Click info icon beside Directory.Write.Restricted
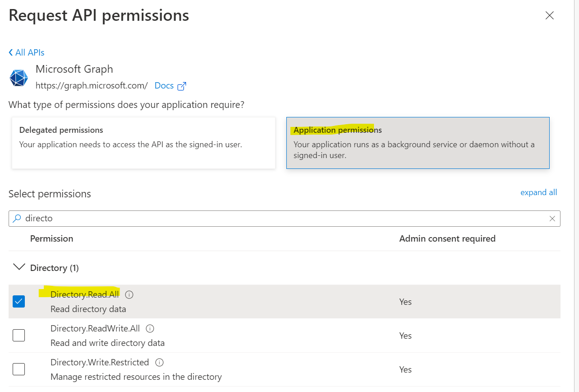The height and width of the screenshot is (392, 579). pos(159,362)
